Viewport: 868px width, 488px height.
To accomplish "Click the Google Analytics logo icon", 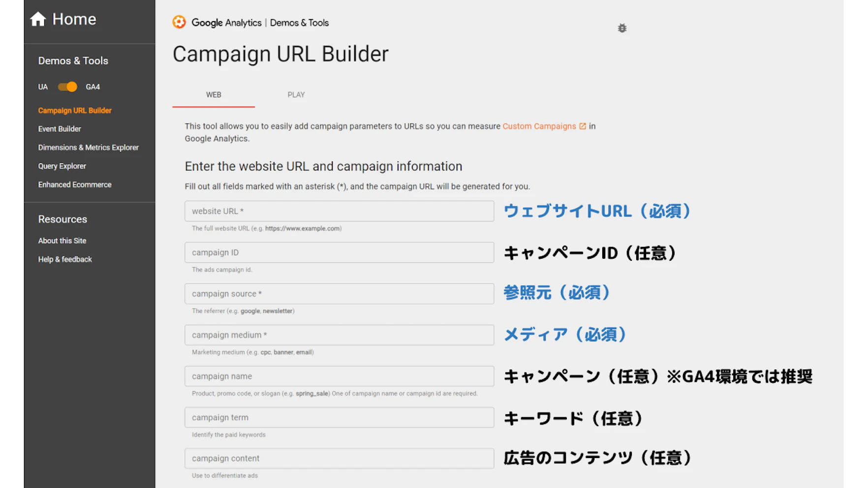I will (179, 22).
